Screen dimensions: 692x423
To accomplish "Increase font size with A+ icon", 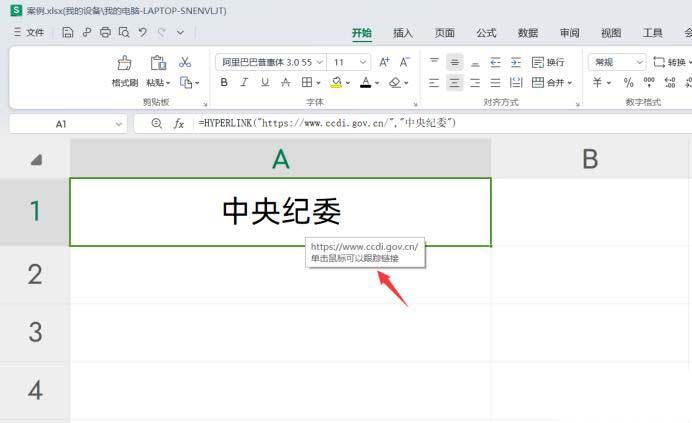I will pyautogui.click(x=384, y=62).
